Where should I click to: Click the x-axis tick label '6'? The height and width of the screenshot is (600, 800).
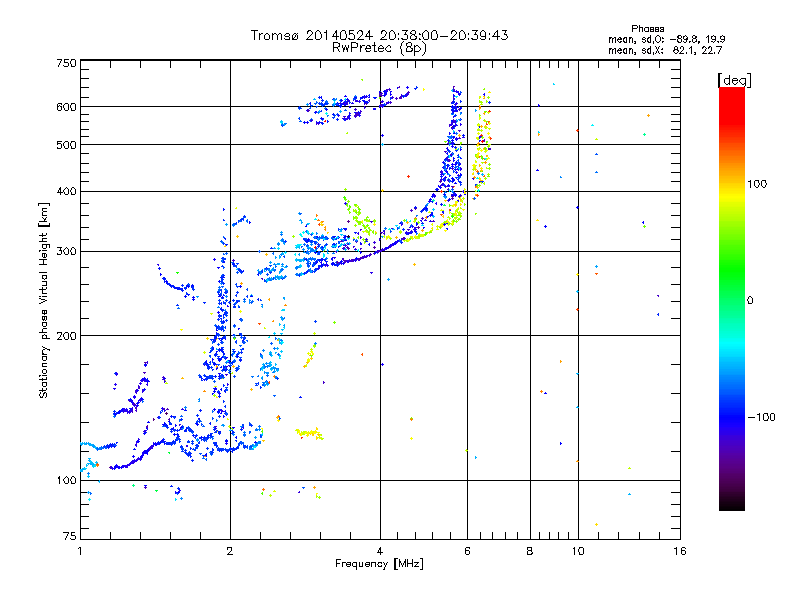[467, 551]
